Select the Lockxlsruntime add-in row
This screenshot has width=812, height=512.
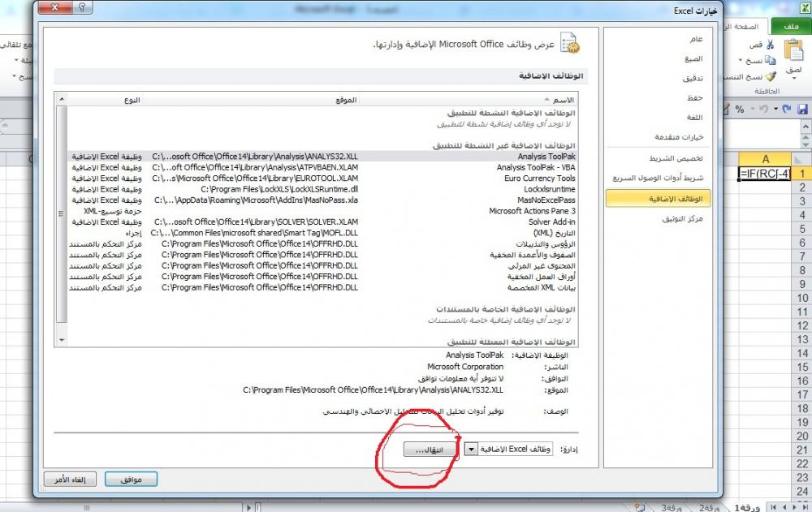click(x=322, y=189)
